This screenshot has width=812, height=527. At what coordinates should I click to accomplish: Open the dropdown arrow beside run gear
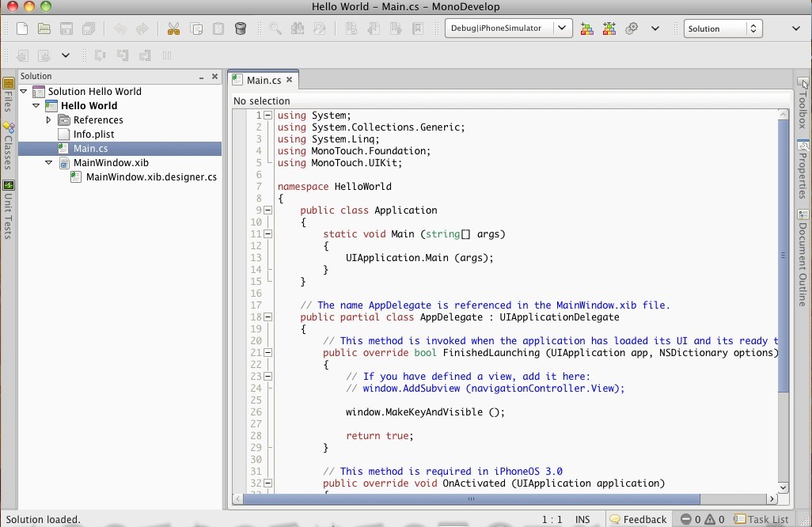655,28
